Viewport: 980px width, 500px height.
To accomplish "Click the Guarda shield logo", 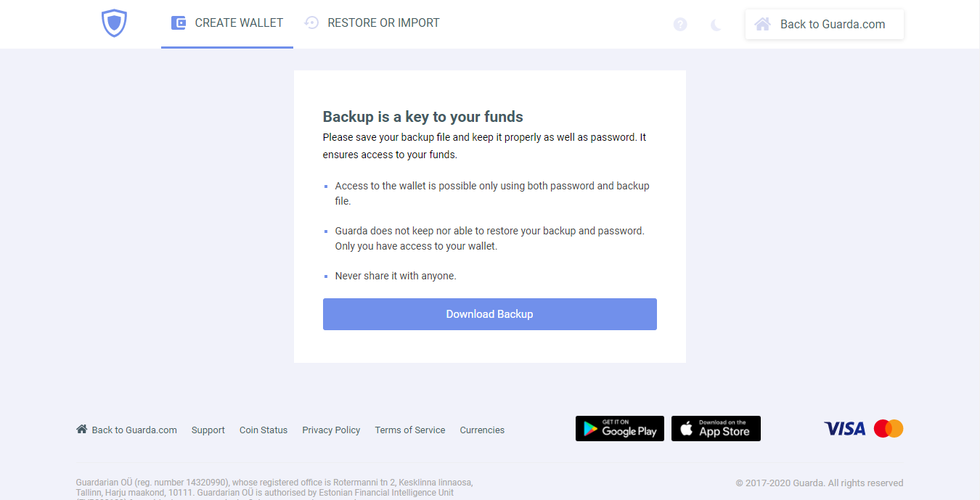I will [114, 23].
